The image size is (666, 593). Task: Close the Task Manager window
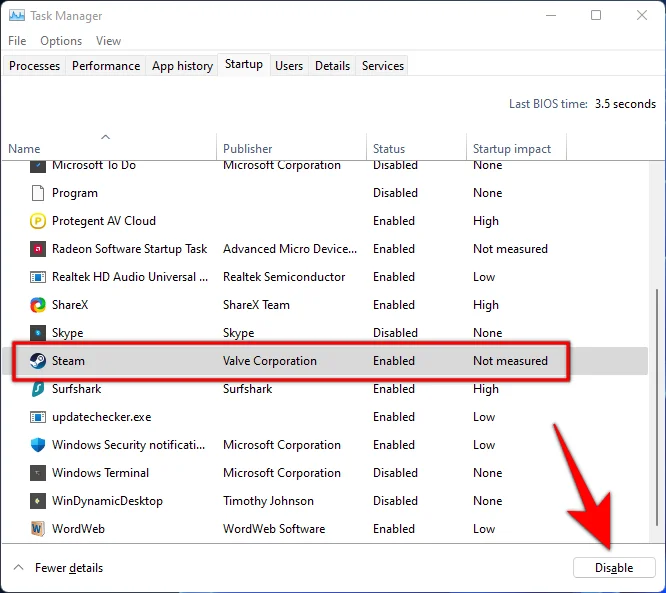coord(642,15)
